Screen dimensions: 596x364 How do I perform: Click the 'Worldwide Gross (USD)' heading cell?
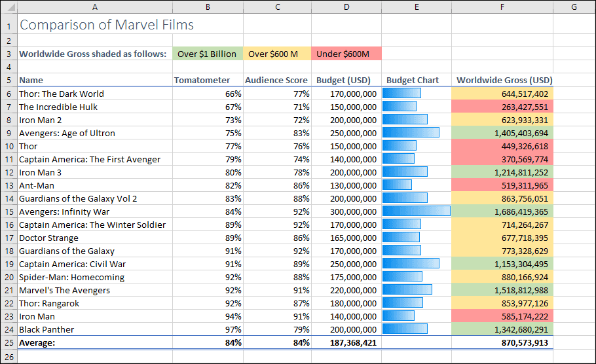pyautogui.click(x=503, y=81)
